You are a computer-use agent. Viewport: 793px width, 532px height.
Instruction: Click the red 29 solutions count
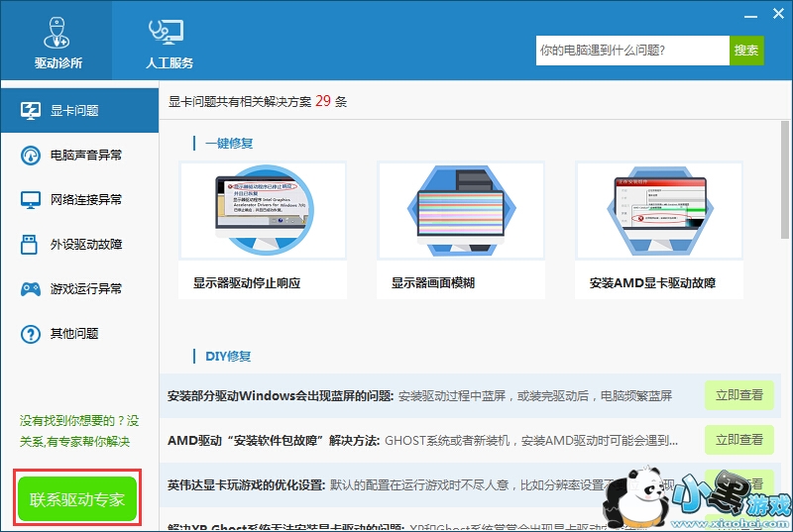point(323,101)
